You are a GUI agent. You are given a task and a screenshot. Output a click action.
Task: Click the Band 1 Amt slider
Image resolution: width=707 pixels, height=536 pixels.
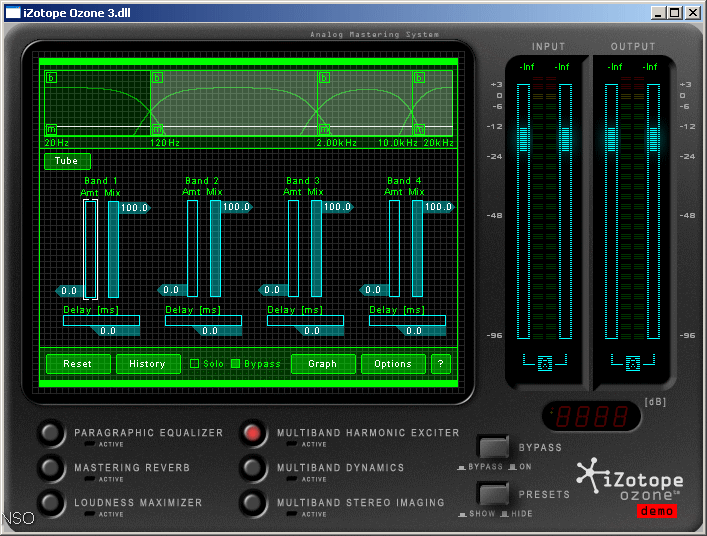[x=91, y=249]
